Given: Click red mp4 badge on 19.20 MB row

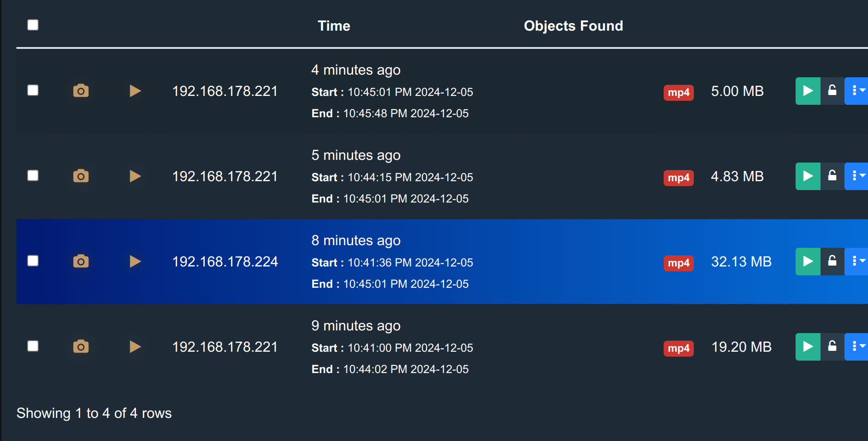Looking at the screenshot, I should 678,348.
